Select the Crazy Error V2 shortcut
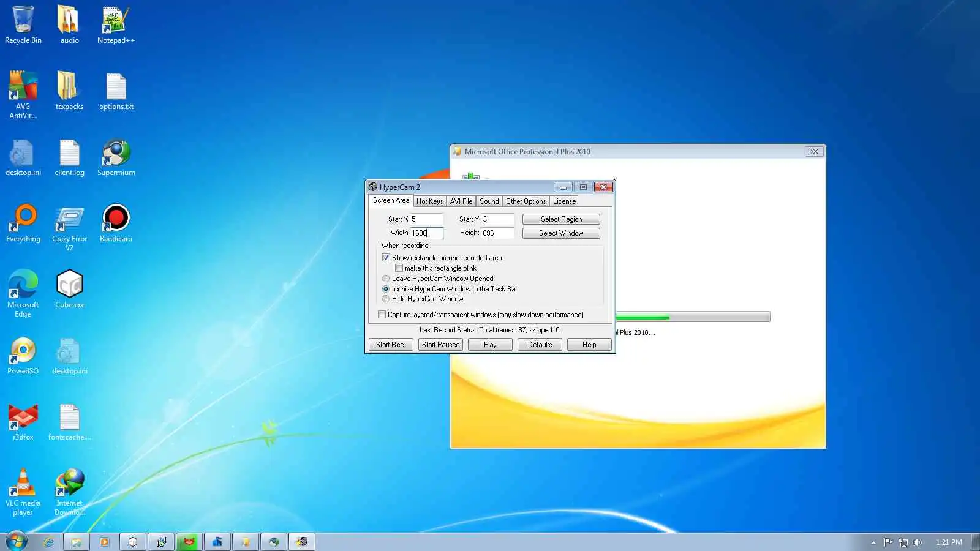 [x=69, y=227]
